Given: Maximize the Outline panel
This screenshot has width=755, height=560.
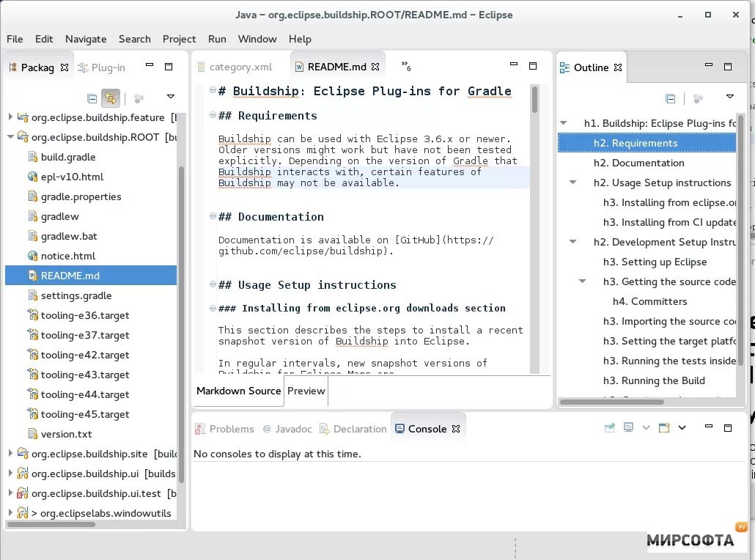Looking at the screenshot, I should [728, 67].
